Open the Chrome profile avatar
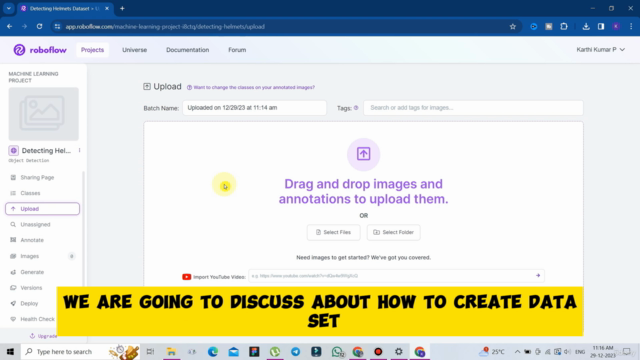This screenshot has height=360, width=640. 616,26
